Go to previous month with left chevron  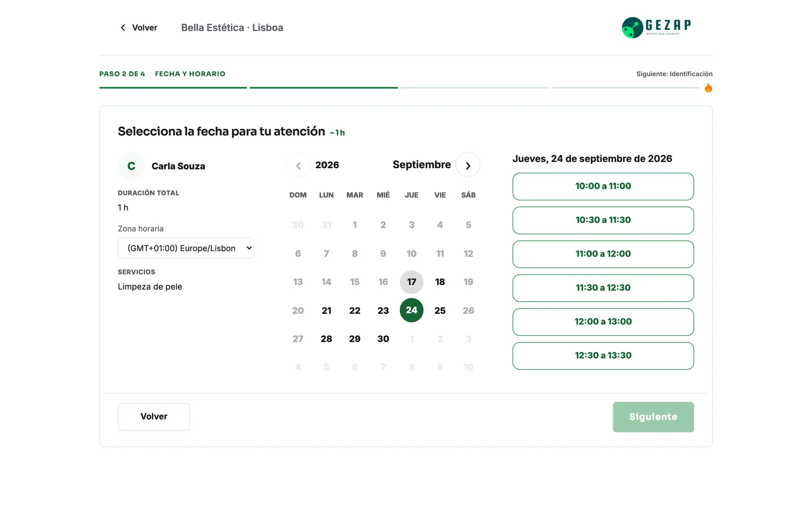pyautogui.click(x=298, y=165)
